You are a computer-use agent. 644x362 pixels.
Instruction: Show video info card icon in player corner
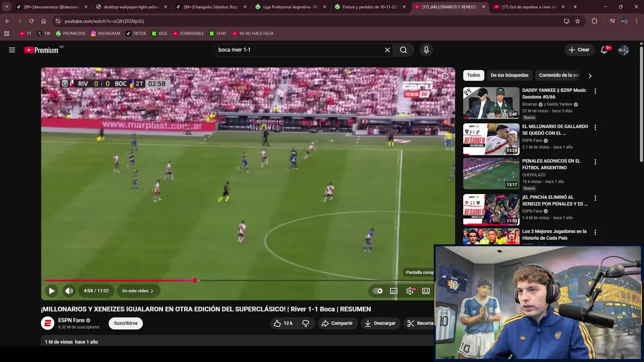click(445, 76)
